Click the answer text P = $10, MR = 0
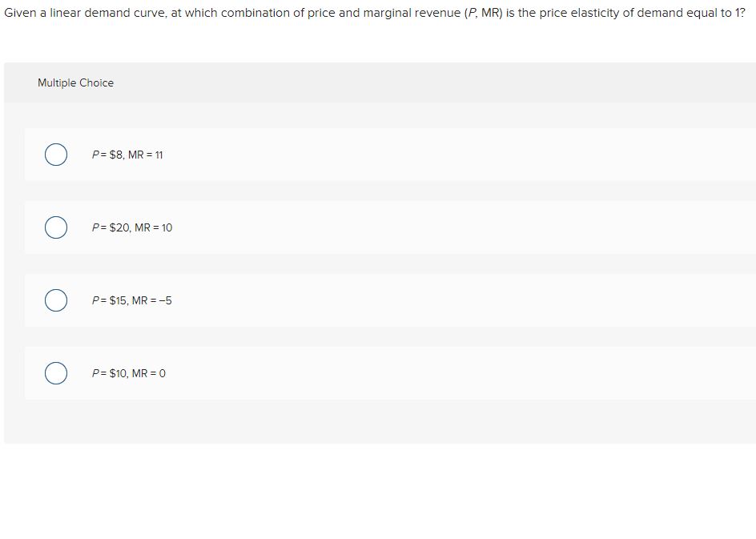 coord(128,372)
